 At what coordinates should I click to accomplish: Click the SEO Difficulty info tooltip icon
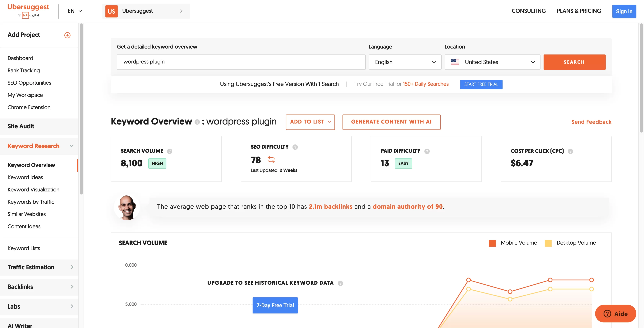click(295, 147)
